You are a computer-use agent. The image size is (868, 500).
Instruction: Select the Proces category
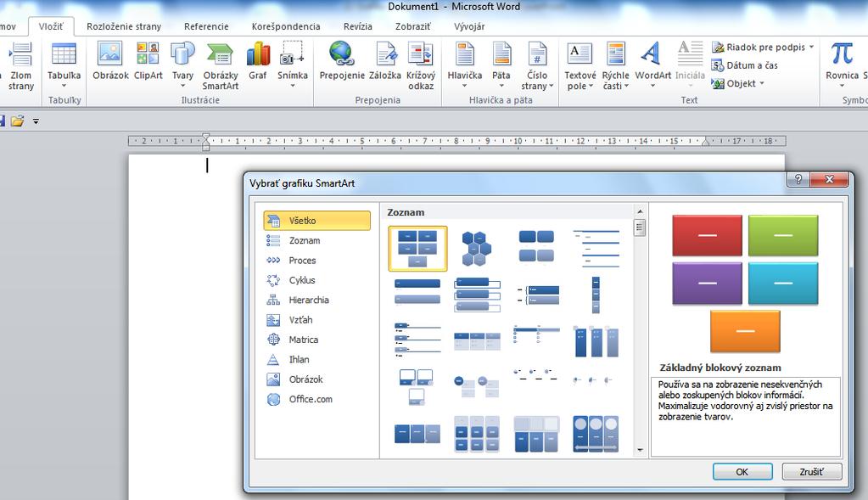(x=316, y=261)
